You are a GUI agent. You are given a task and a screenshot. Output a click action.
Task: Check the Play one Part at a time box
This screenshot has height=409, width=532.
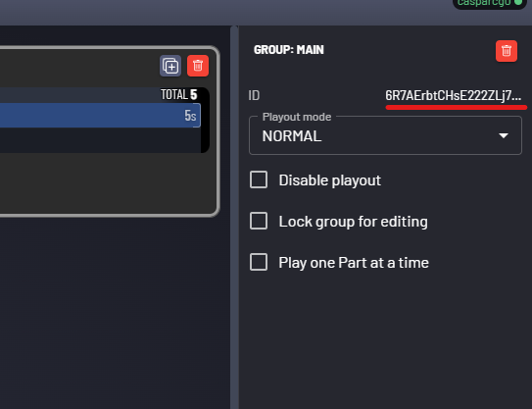pyautogui.click(x=259, y=262)
